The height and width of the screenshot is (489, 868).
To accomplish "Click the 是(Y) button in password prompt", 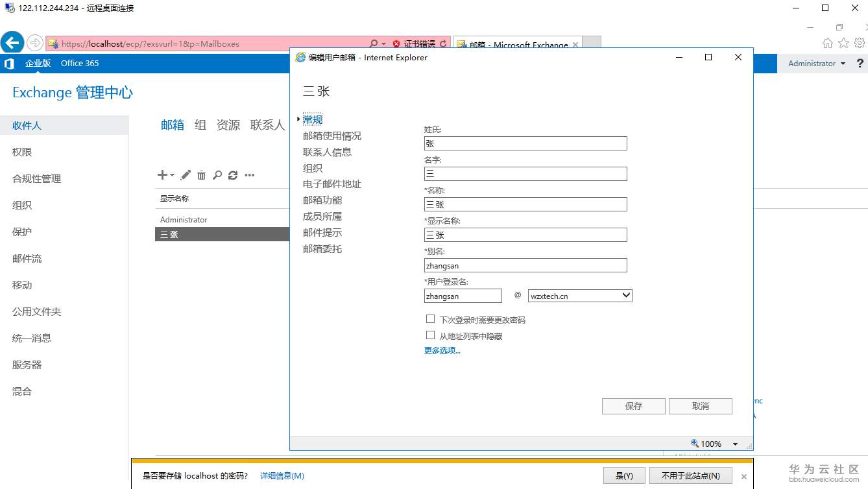I will (x=624, y=475).
